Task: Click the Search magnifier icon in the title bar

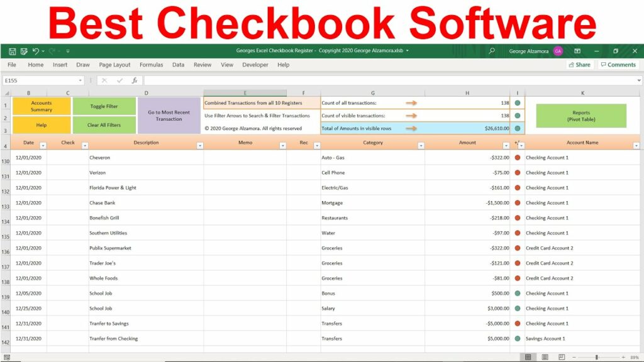Action: tap(492, 51)
